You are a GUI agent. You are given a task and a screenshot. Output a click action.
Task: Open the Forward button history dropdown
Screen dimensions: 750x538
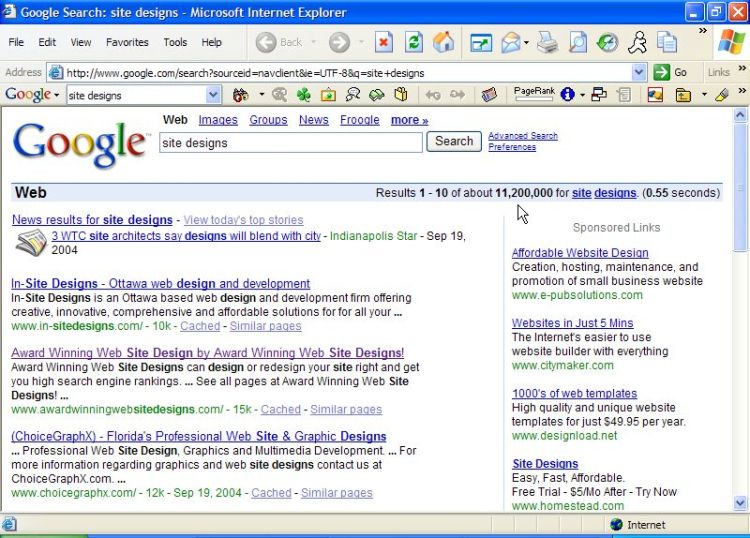click(x=361, y=43)
